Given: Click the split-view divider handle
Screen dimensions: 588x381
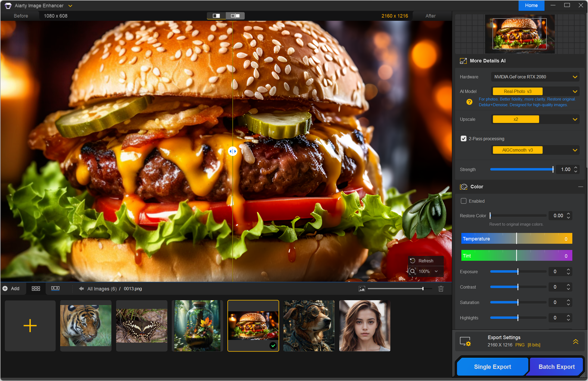Looking at the screenshot, I should click(x=233, y=151).
